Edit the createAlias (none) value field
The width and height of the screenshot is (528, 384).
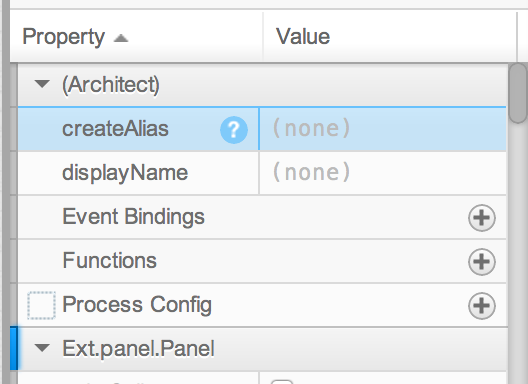point(383,129)
